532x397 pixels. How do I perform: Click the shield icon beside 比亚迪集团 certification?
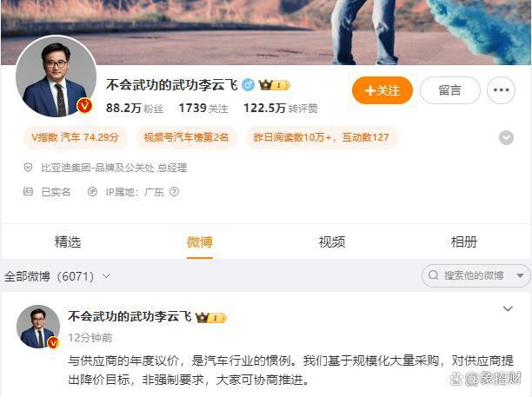[x=28, y=167]
